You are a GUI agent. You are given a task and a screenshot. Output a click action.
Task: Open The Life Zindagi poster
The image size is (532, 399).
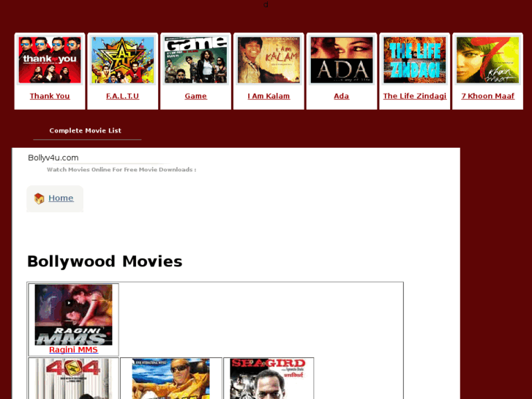point(415,60)
